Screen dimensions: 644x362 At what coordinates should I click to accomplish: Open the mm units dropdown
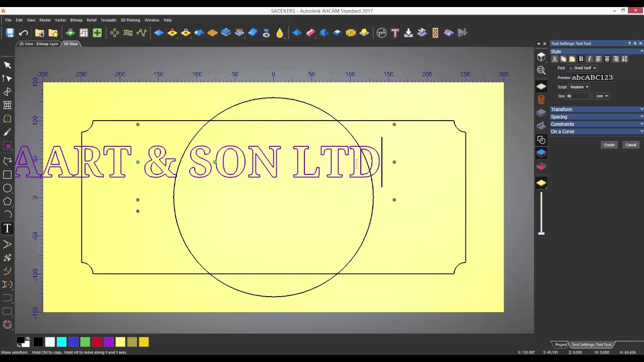point(602,96)
